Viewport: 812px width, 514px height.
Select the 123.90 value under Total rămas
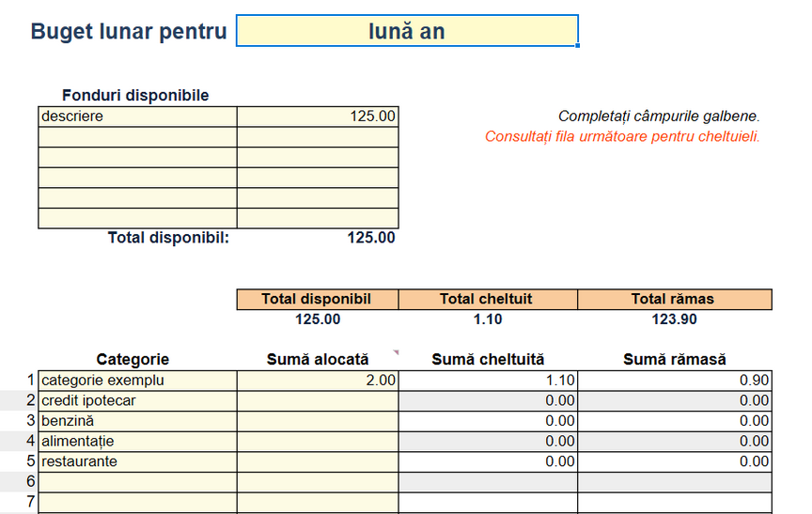click(673, 319)
